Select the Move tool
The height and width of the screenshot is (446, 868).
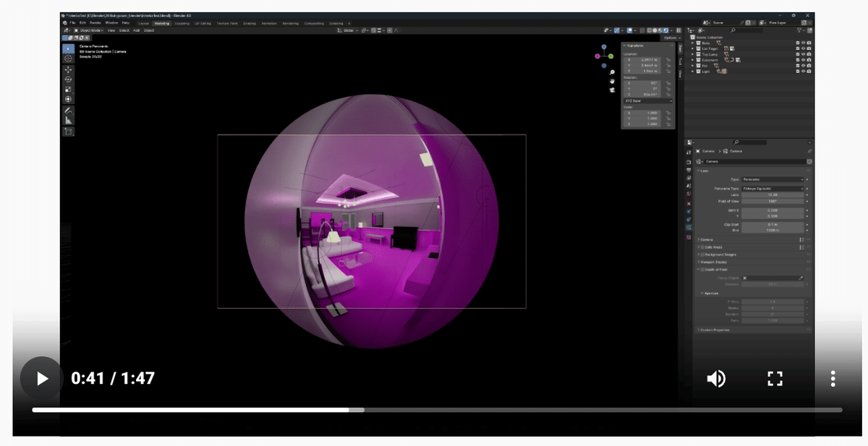point(68,70)
